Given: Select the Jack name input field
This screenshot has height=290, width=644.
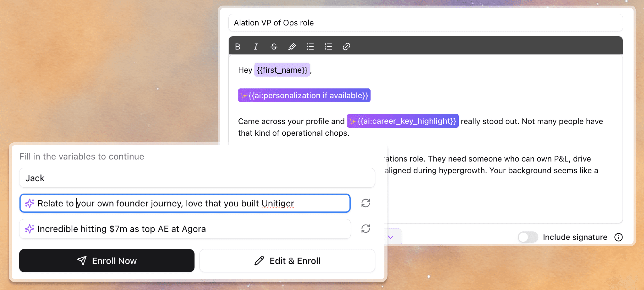Looking at the screenshot, I should point(196,178).
